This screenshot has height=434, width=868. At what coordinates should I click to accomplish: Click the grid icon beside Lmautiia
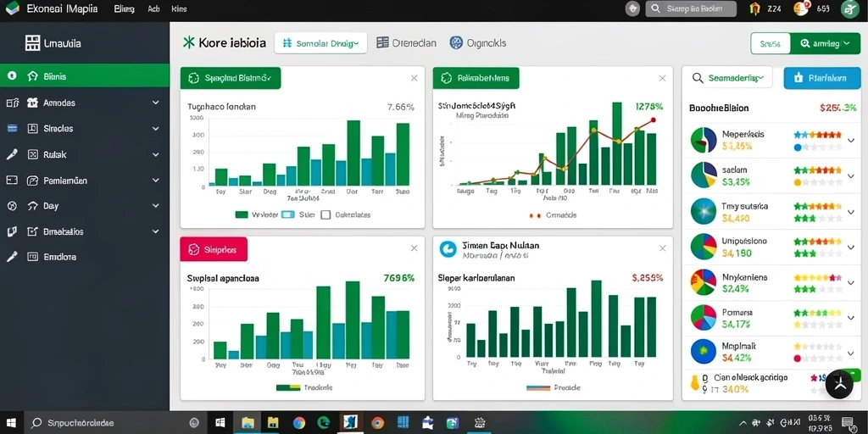[33, 43]
